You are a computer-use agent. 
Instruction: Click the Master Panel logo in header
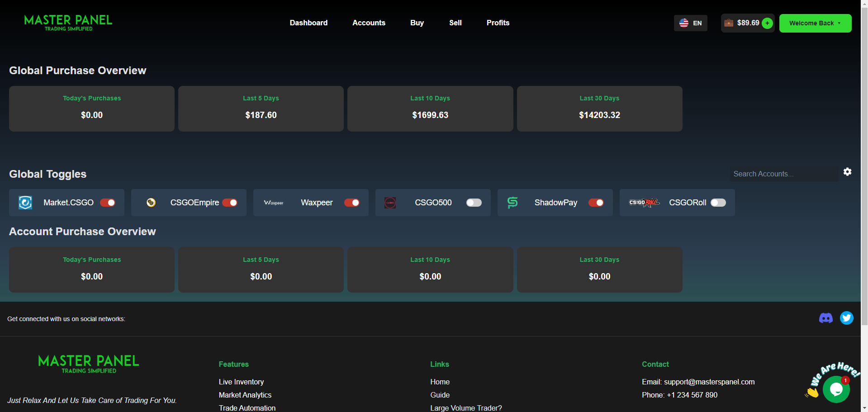click(68, 23)
